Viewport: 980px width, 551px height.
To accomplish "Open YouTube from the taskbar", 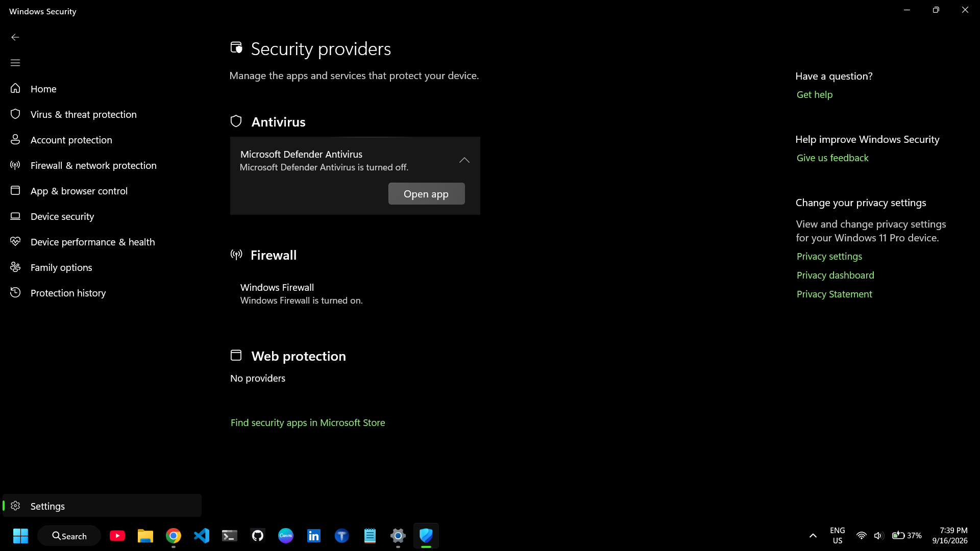I will 117,536.
